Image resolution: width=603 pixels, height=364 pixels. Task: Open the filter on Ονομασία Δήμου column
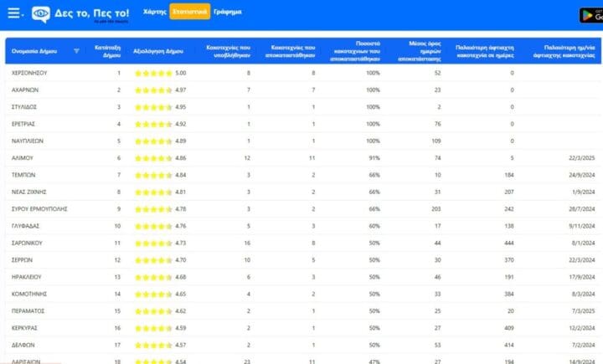point(77,51)
